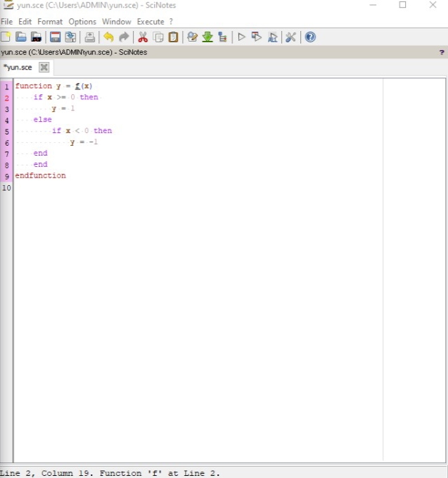Paste from clipboard icon
The width and height of the screenshot is (448, 478).
coord(173,37)
